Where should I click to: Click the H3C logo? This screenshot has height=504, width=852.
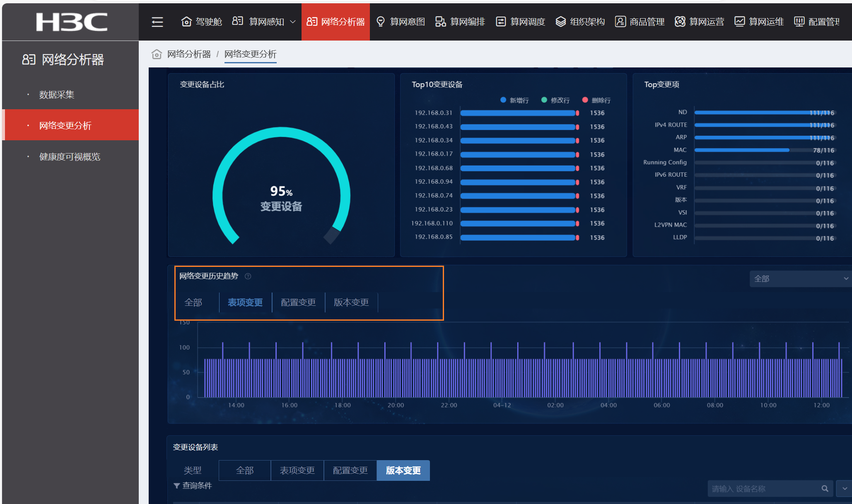pyautogui.click(x=72, y=22)
